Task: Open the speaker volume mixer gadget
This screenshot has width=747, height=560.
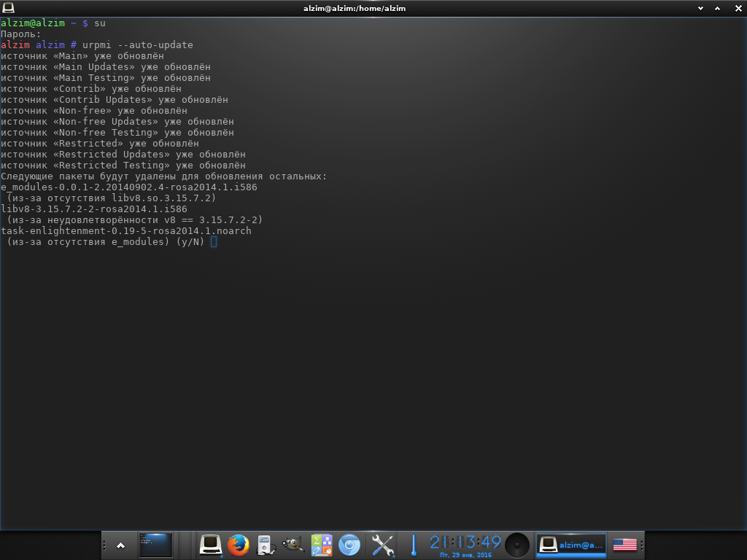Action: 517,545
